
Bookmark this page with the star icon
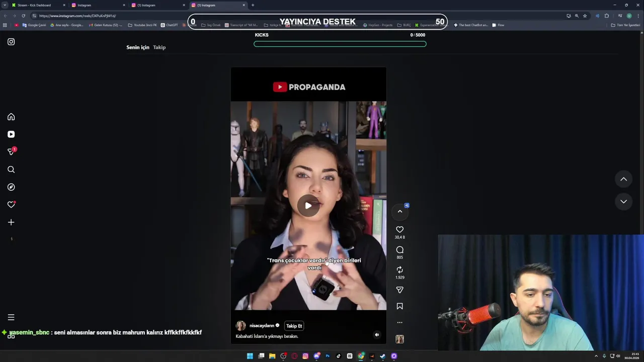tap(585, 16)
